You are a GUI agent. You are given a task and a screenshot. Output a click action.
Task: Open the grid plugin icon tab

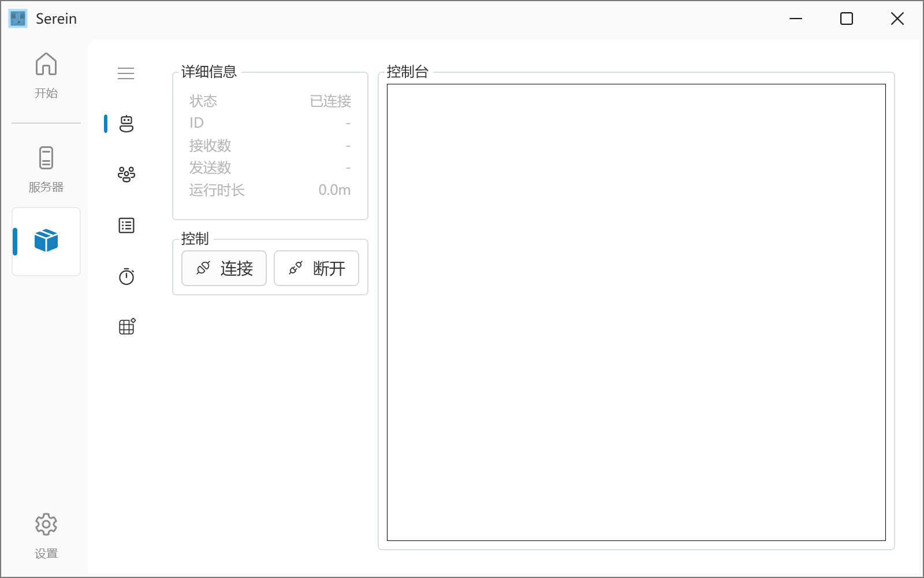126,327
